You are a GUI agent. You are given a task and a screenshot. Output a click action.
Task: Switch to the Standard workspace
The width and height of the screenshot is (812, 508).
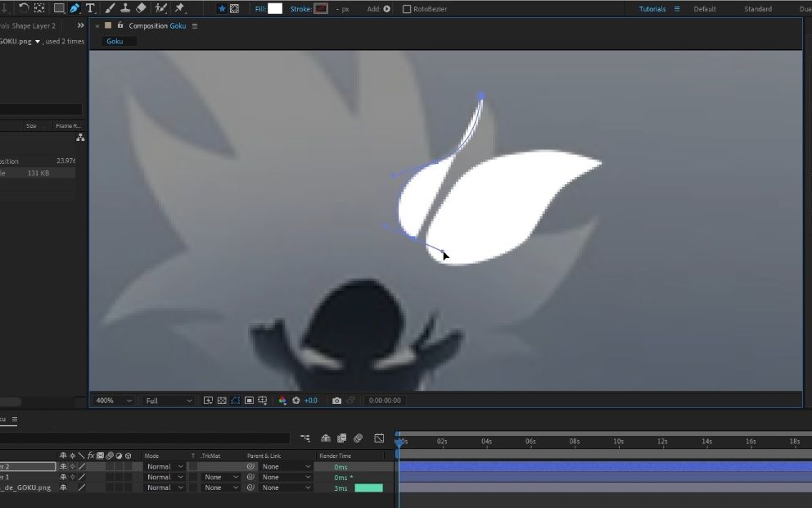pos(758,9)
